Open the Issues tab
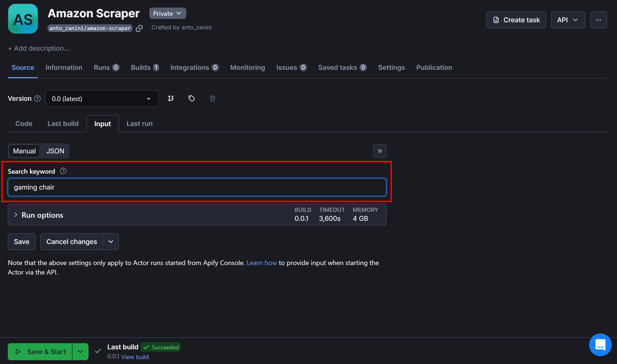617x364 pixels. [x=291, y=67]
